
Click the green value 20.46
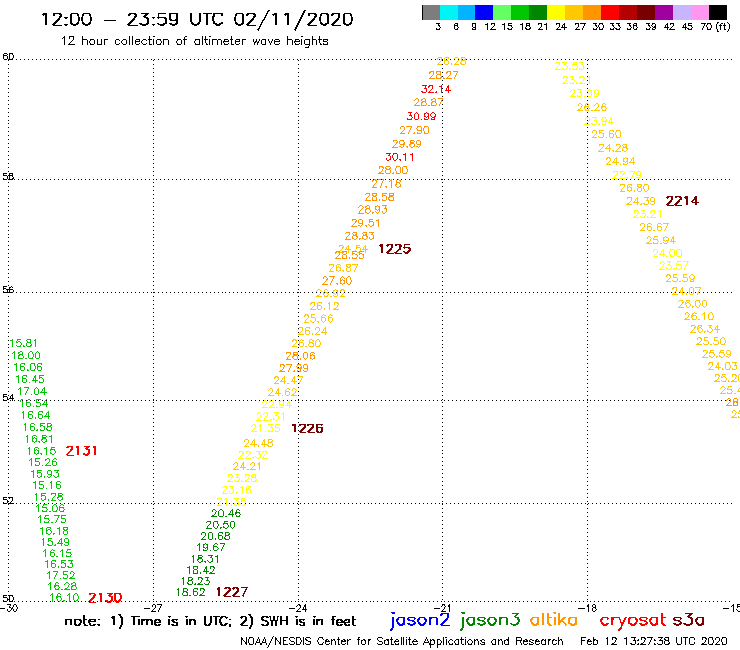(226, 514)
